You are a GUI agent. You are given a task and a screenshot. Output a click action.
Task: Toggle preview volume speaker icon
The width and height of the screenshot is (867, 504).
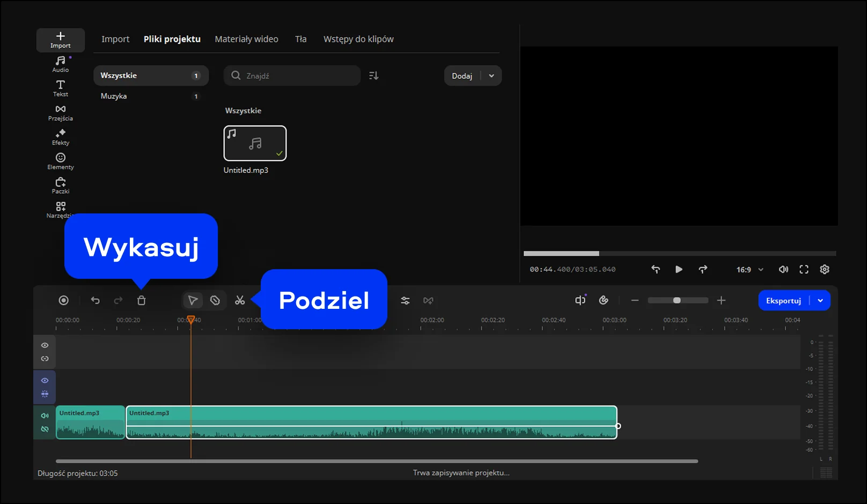click(783, 269)
